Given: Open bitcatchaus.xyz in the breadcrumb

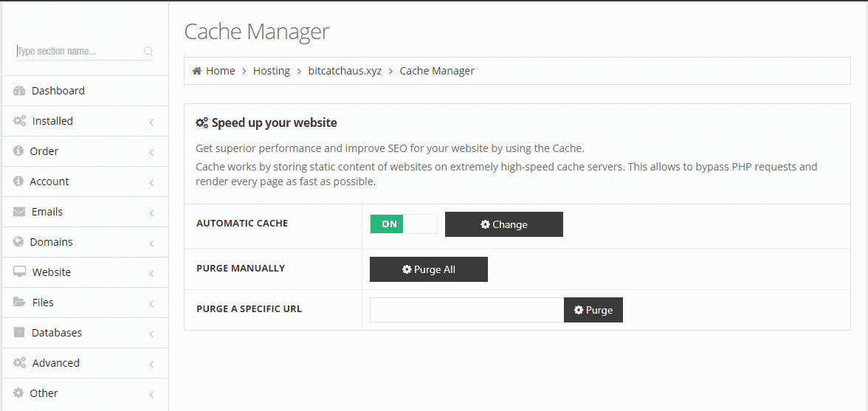Looking at the screenshot, I should point(345,71).
